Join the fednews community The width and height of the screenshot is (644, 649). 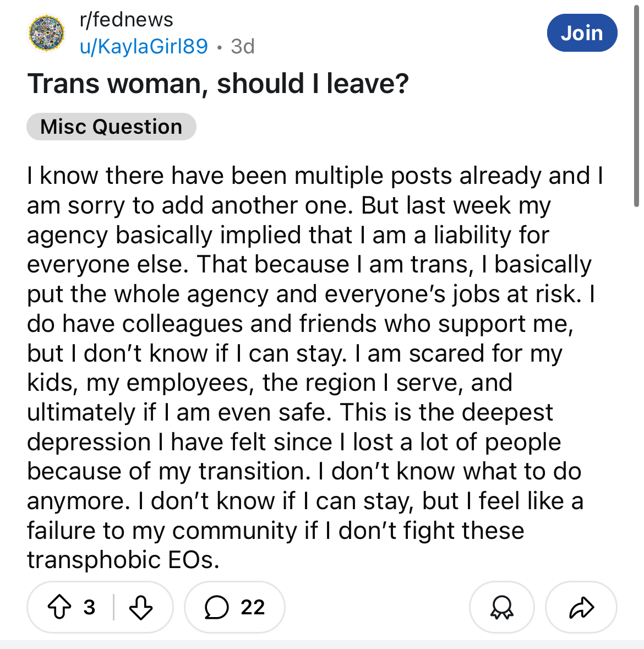[582, 32]
